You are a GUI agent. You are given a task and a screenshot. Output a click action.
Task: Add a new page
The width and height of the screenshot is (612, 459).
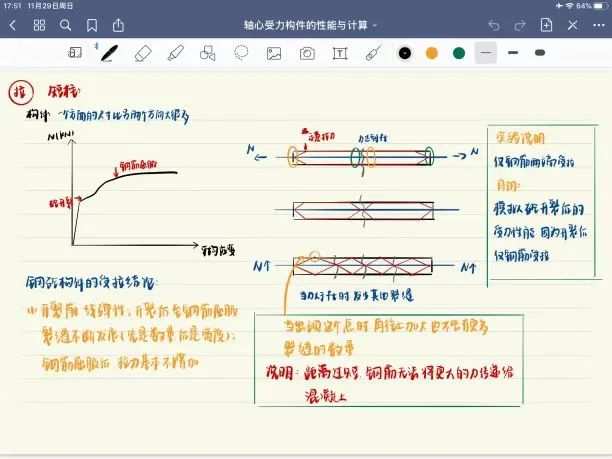pyautogui.click(x=546, y=25)
